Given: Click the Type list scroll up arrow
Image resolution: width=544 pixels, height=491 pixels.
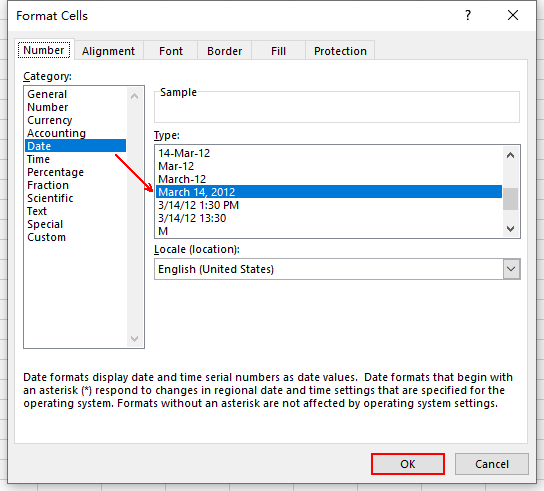Looking at the screenshot, I should pyautogui.click(x=510, y=155).
